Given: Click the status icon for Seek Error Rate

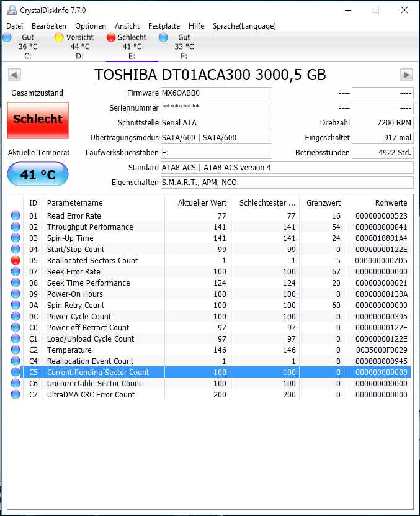Looking at the screenshot, I should pos(16,271).
